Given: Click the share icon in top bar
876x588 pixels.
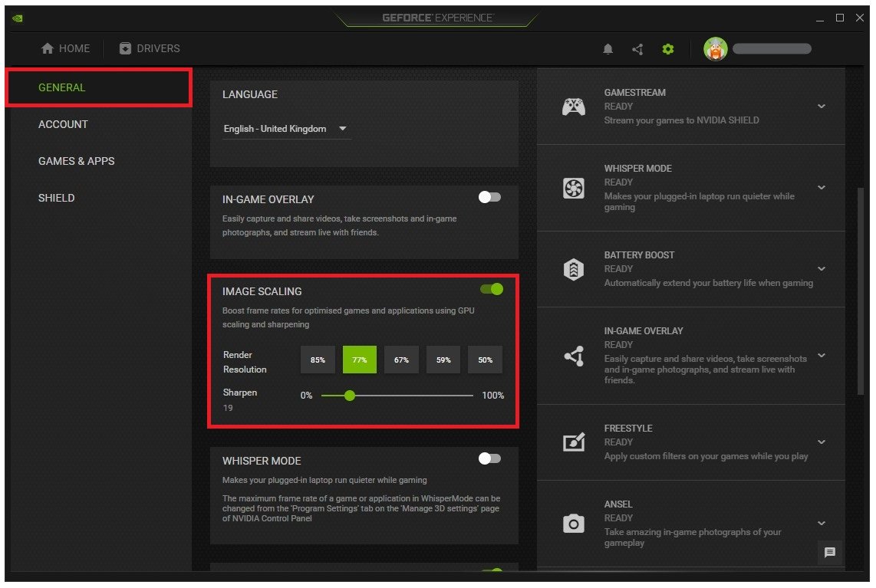Looking at the screenshot, I should [x=637, y=49].
